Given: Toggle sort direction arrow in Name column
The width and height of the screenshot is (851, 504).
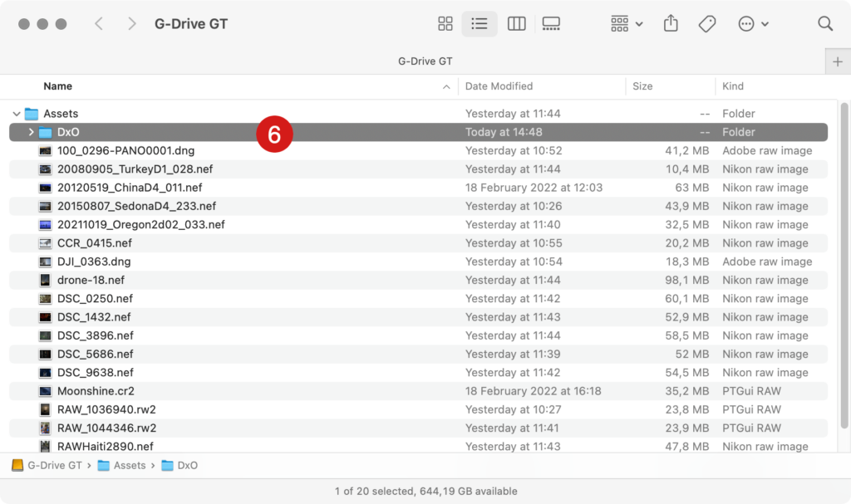Looking at the screenshot, I should (x=446, y=87).
